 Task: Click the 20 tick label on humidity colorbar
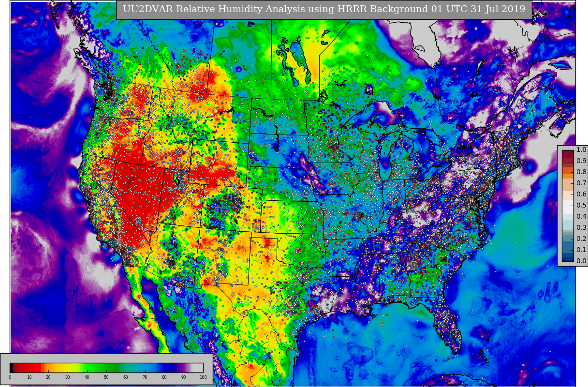[48, 377]
